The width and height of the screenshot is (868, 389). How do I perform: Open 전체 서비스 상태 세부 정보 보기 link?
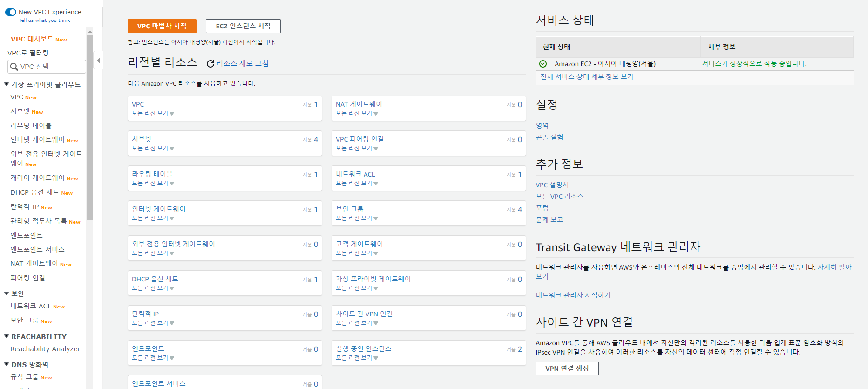coord(587,76)
